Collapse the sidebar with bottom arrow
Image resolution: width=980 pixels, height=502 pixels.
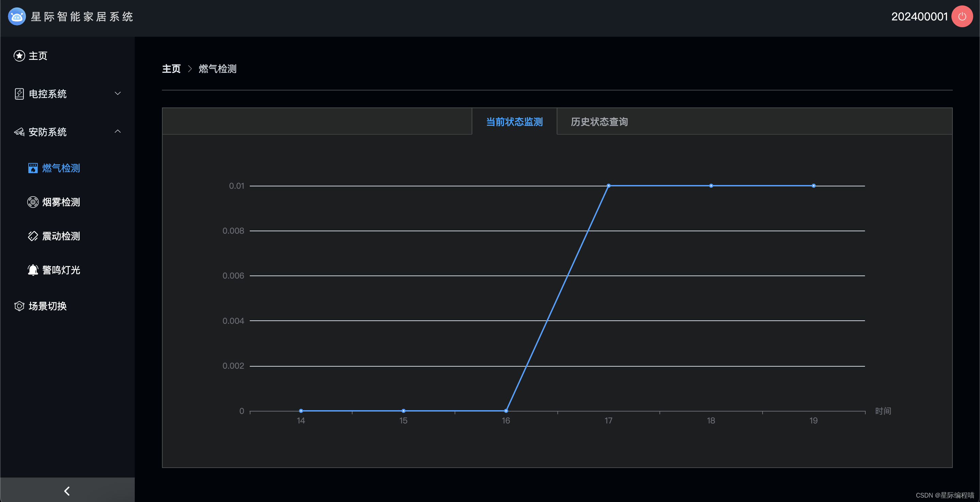coord(67,491)
